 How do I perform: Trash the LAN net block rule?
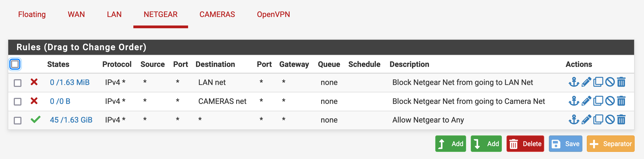click(621, 82)
